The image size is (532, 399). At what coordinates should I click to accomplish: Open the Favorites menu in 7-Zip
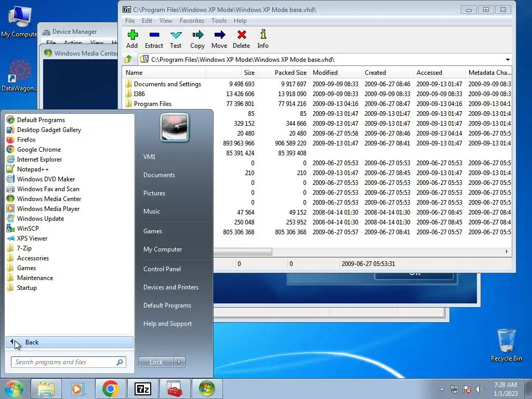click(192, 21)
